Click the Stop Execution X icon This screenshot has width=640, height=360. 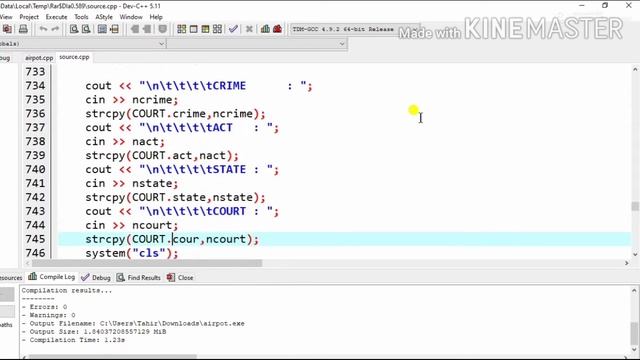[x=249, y=29]
